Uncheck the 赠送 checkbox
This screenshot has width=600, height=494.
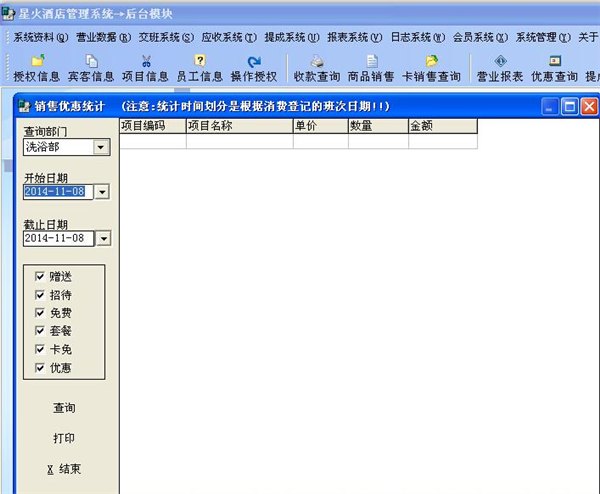(x=40, y=276)
